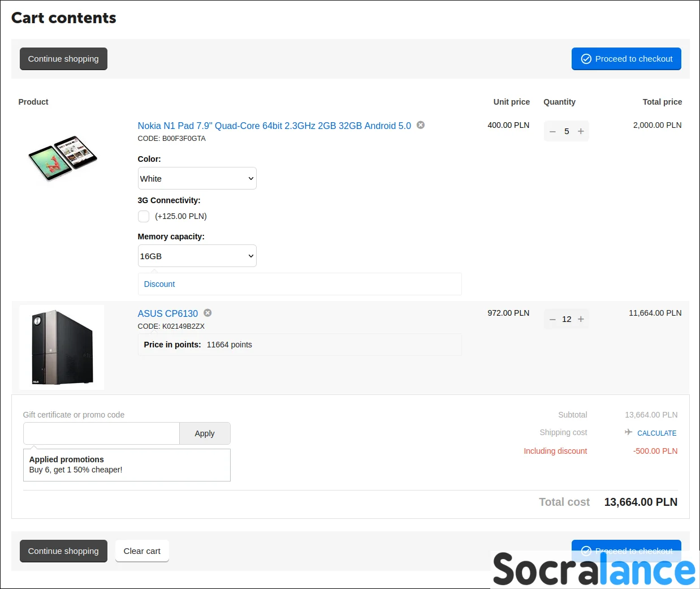
Task: Open the Discount link for Nokia
Action: (x=159, y=284)
